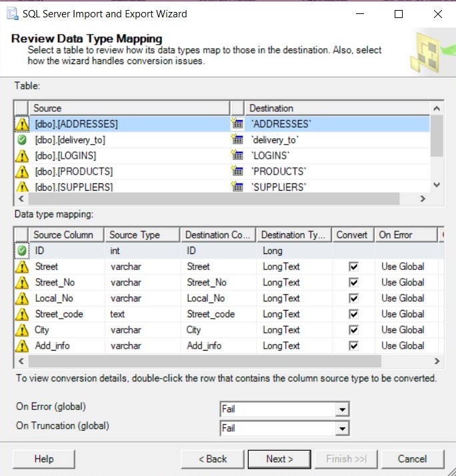
Task: Toggle Convert checkbox for Add_info column
Action: pyautogui.click(x=353, y=346)
